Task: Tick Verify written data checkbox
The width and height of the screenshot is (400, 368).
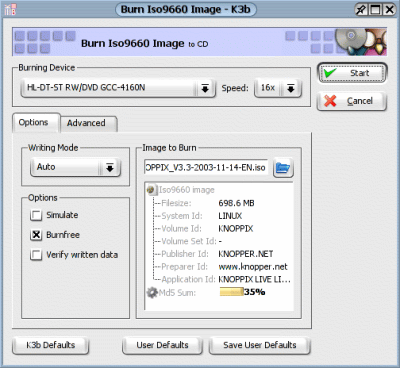Action: [x=36, y=255]
